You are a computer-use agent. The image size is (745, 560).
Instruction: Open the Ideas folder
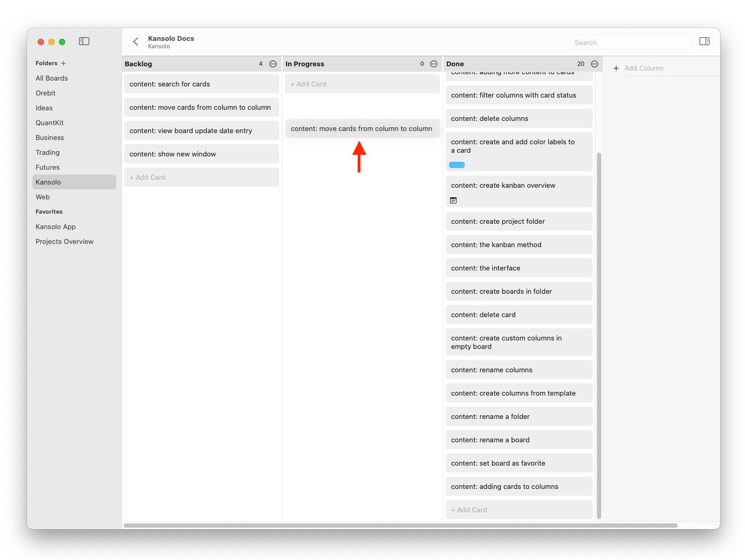74,108
